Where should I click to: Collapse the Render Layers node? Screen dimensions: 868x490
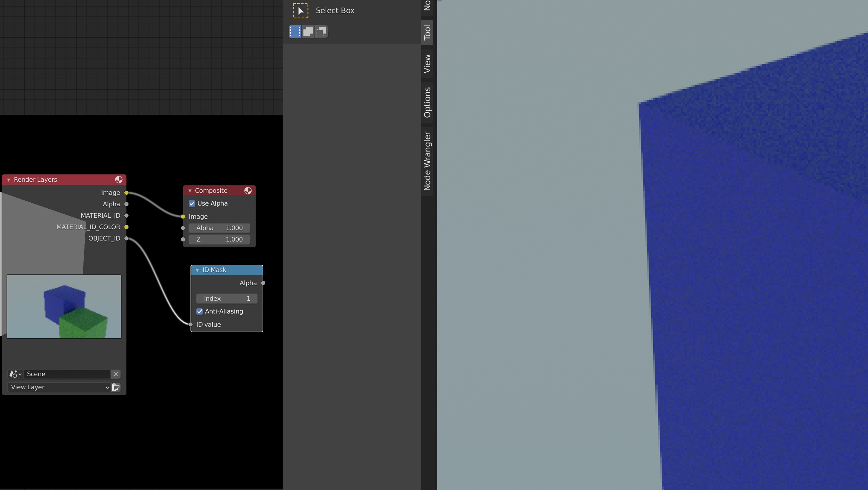9,180
